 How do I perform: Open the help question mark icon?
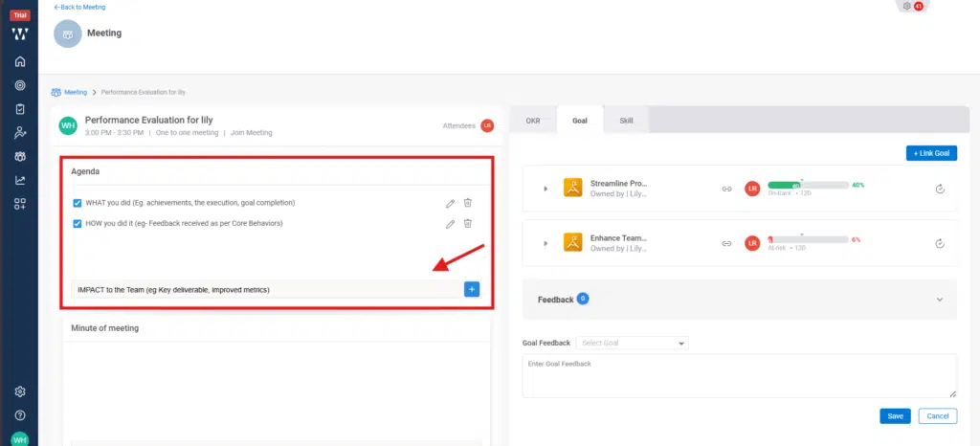point(19,415)
